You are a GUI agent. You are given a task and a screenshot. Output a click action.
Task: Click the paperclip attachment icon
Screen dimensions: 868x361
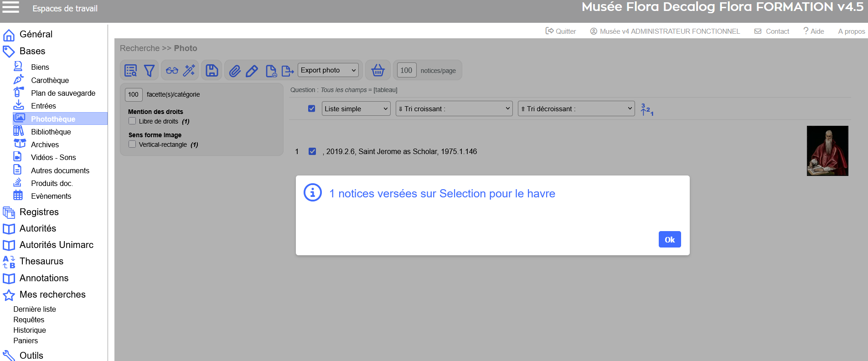coord(235,71)
